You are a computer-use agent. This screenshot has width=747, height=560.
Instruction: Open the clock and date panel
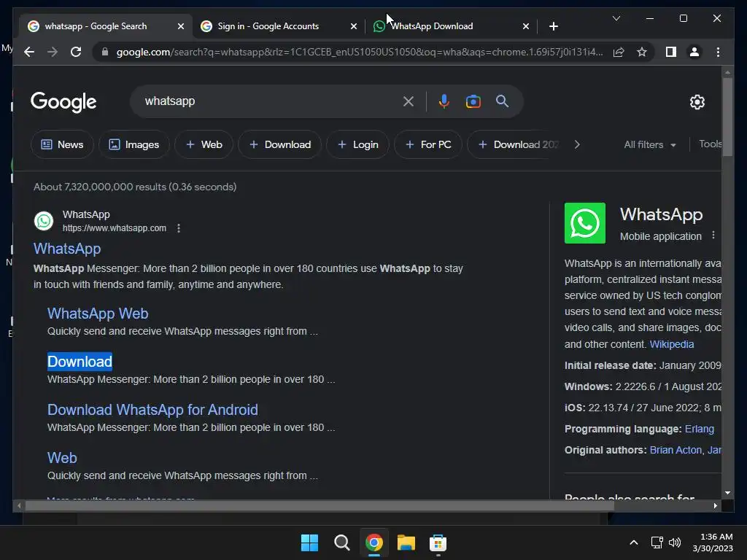713,542
